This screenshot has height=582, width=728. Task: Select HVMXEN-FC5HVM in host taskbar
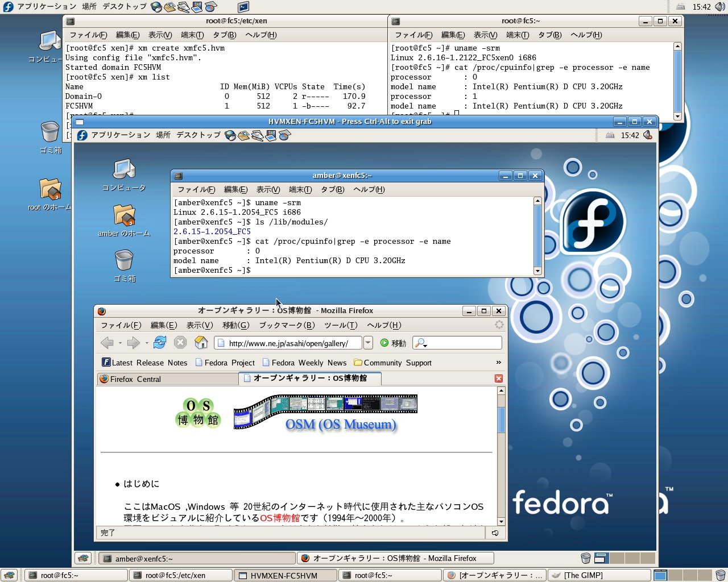coord(286,575)
